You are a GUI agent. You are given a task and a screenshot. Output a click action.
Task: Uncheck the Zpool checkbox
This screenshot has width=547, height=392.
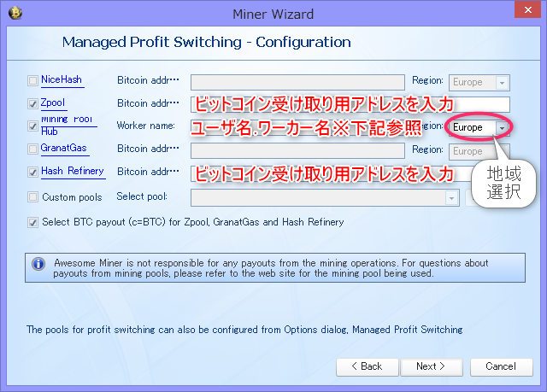(32, 103)
